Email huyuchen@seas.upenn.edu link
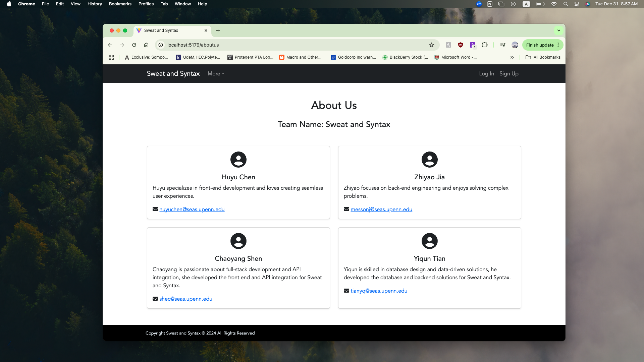This screenshot has height=362, width=644. click(192, 209)
